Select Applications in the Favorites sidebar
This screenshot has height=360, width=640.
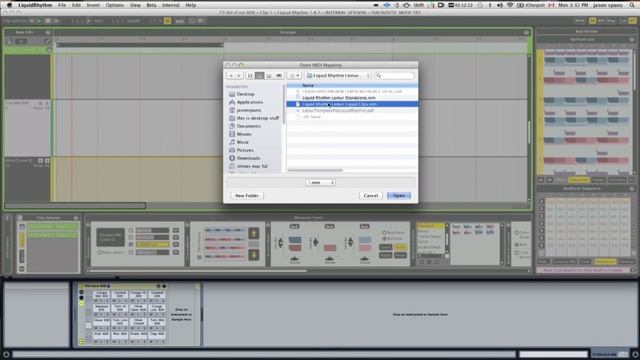pyautogui.click(x=250, y=102)
